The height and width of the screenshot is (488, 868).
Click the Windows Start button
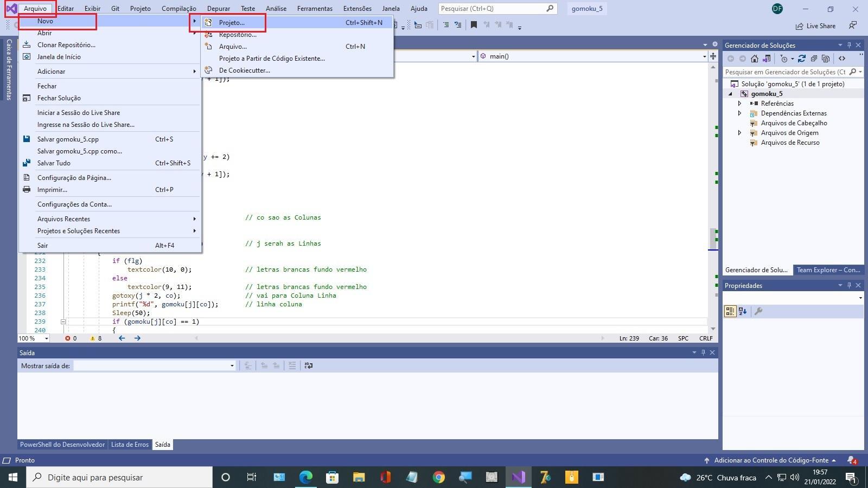tap(13, 477)
